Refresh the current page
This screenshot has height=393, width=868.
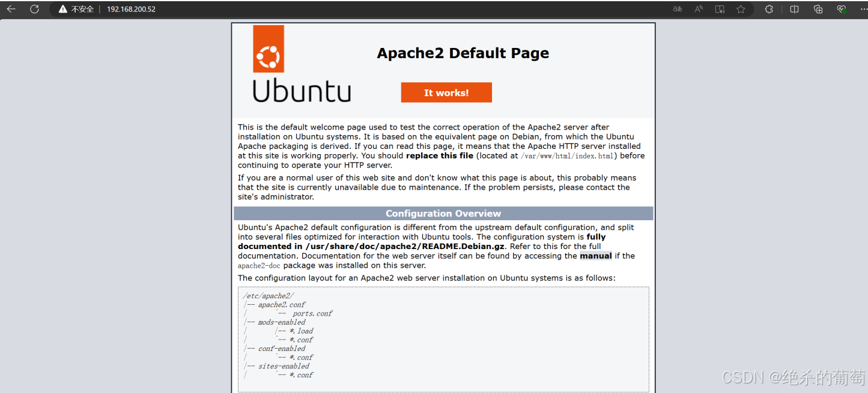(x=34, y=9)
